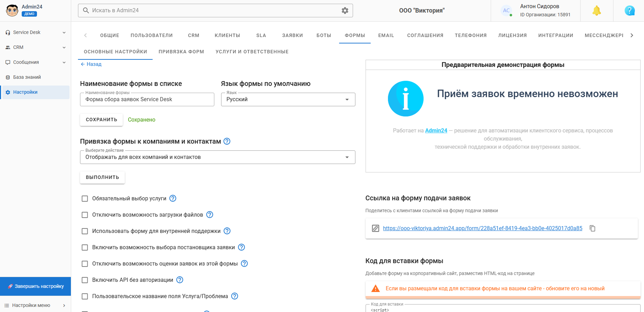Expand CRM sidebar menu
This screenshot has width=644, height=312.
(35, 48)
